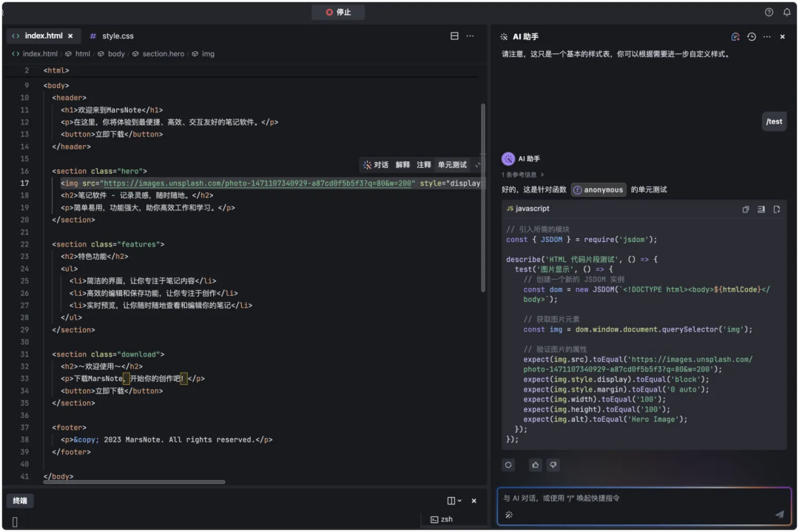Click the AI chat input field
Viewport: 799px width, 532px height.
click(x=636, y=499)
